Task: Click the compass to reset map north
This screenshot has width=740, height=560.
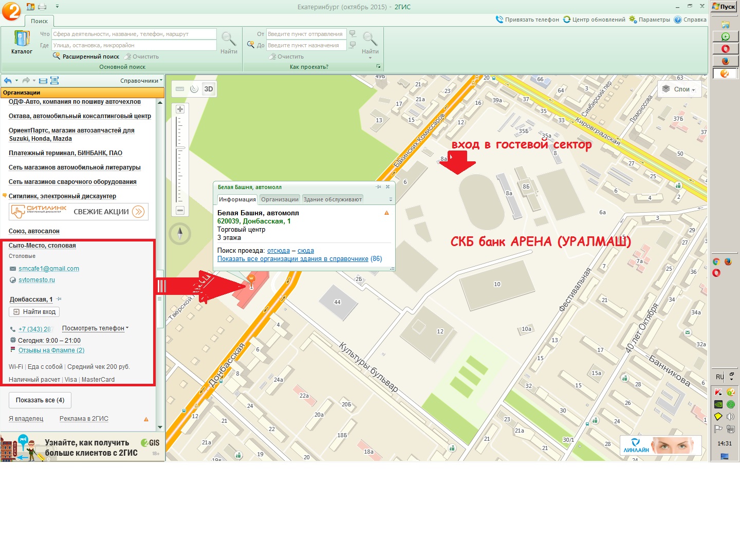Action: click(x=180, y=234)
